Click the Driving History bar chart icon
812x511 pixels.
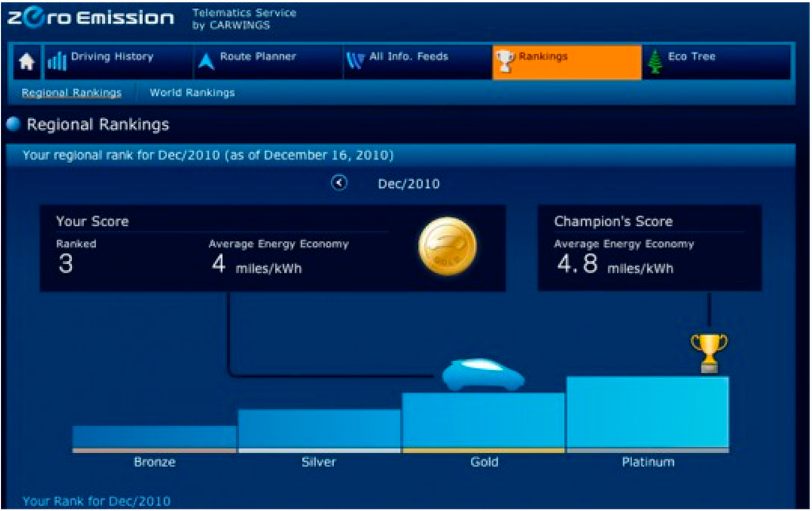click(56, 62)
